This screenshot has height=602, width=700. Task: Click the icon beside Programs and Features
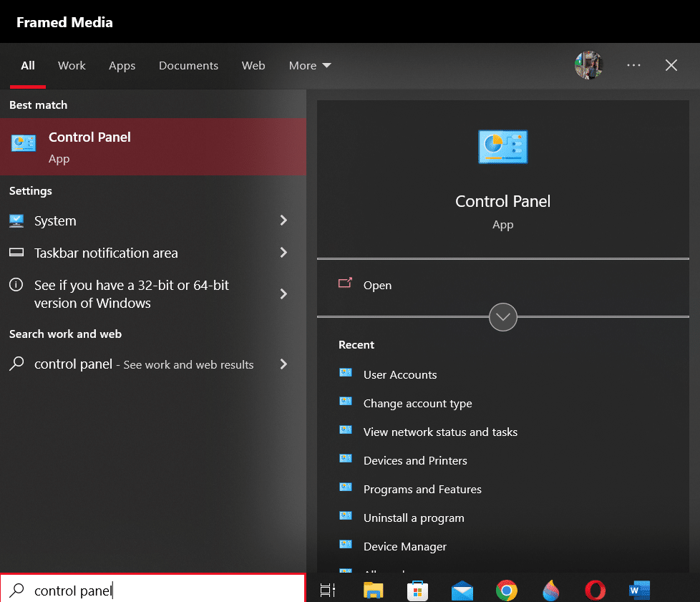(x=346, y=487)
